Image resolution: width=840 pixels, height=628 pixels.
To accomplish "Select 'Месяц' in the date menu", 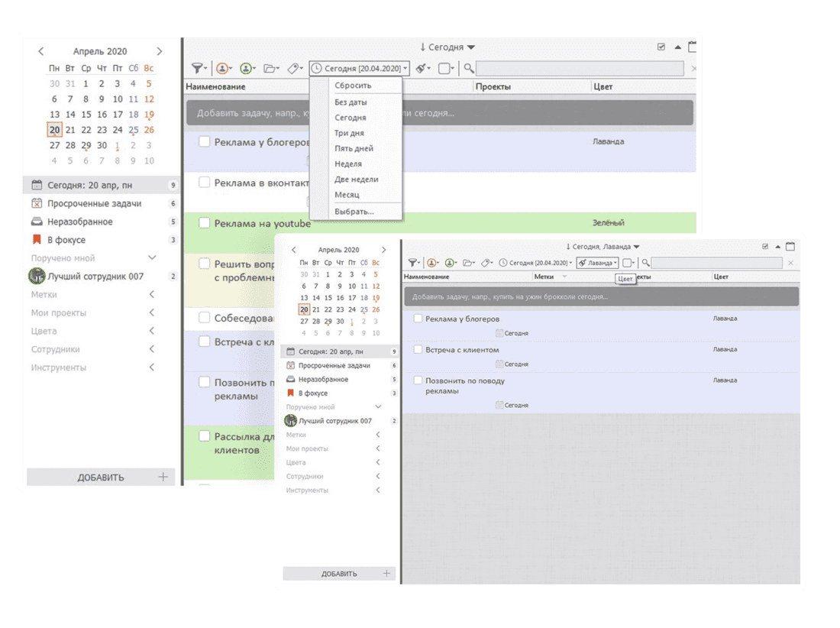I will [347, 195].
